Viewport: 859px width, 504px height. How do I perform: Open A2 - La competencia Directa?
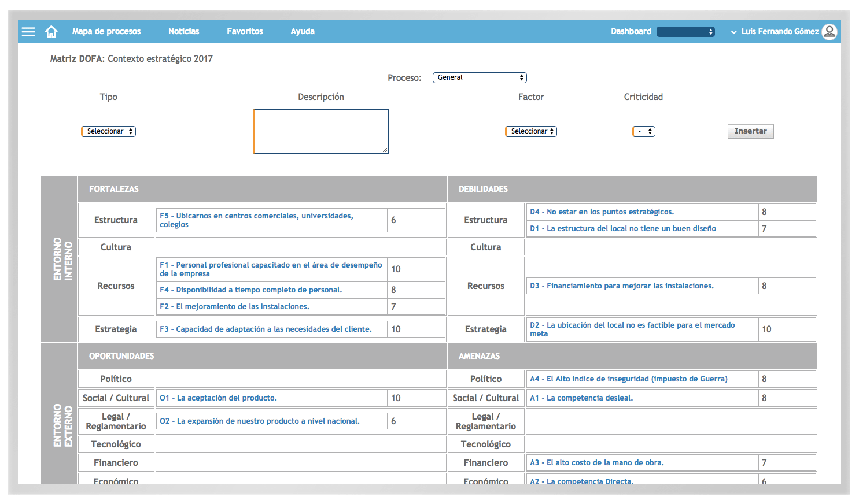pos(582,481)
